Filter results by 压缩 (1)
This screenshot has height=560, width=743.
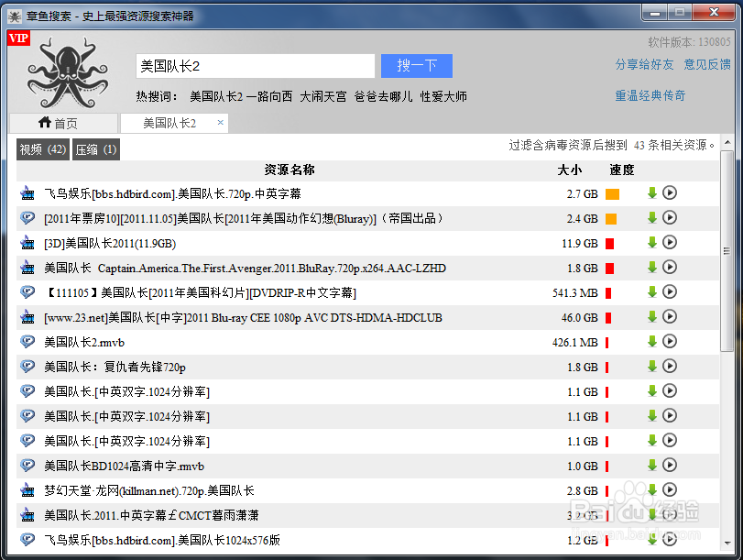click(96, 149)
